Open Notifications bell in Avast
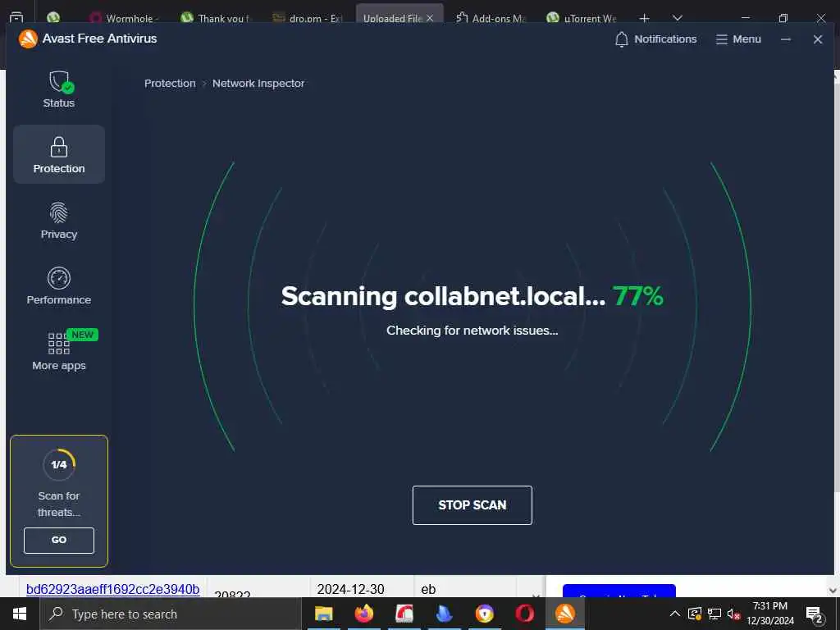 coord(655,39)
